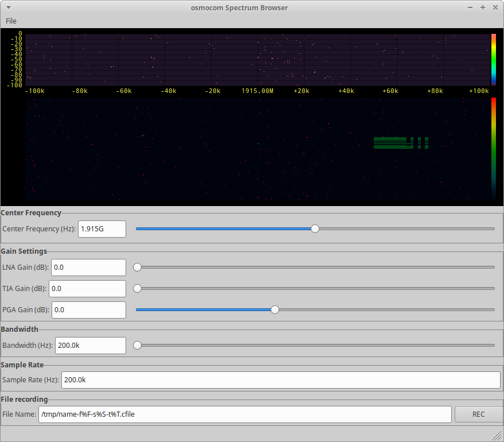The width and height of the screenshot is (504, 442).
Task: Click the waterfall color scale bar
Action: [x=494, y=149]
